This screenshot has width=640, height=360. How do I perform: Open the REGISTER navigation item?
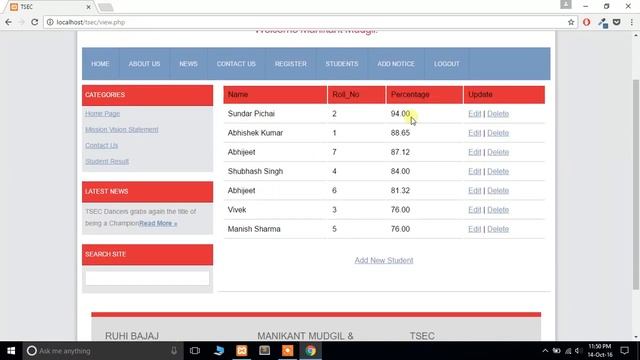click(291, 64)
